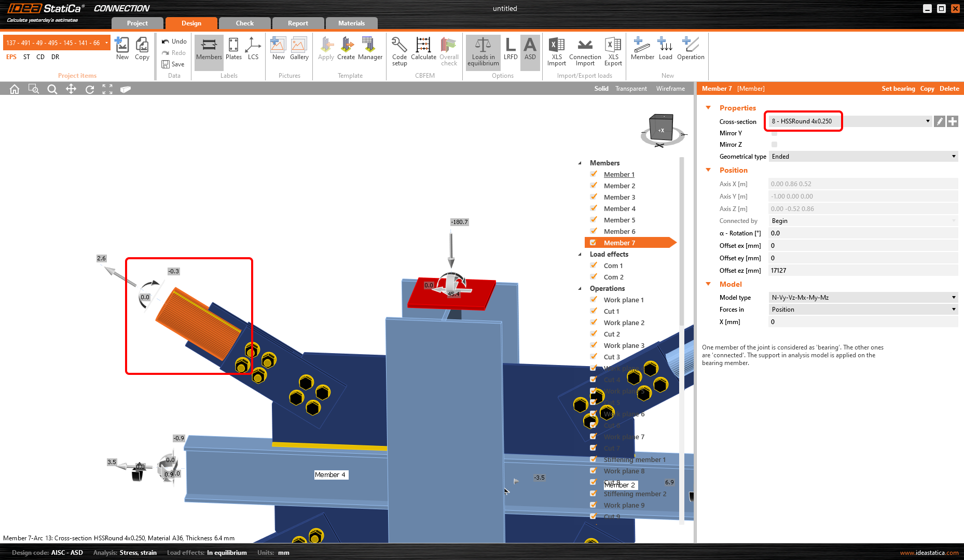Viewport: 964px width, 560px height.
Task: Switch to the Check tab
Action: pyautogui.click(x=244, y=23)
